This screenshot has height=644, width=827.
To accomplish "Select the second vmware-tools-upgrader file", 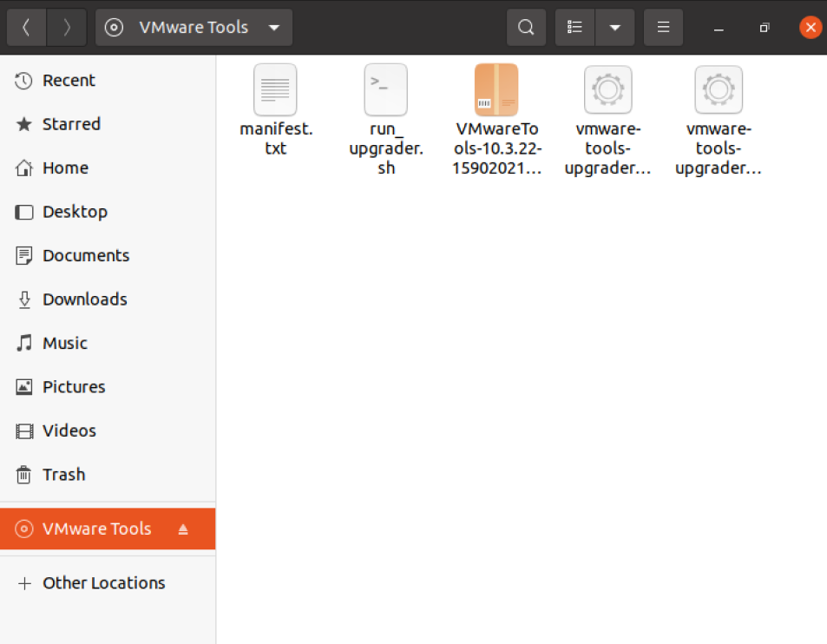I will [719, 90].
